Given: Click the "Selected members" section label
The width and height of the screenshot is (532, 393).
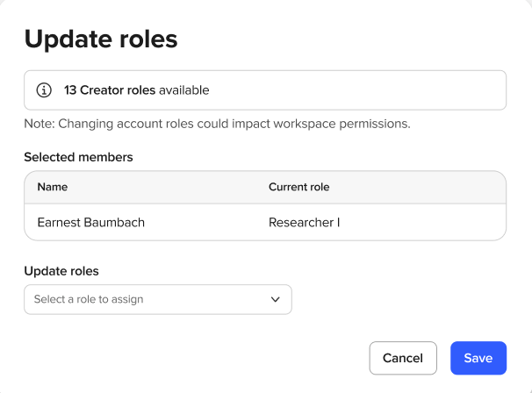Looking at the screenshot, I should coord(78,157).
